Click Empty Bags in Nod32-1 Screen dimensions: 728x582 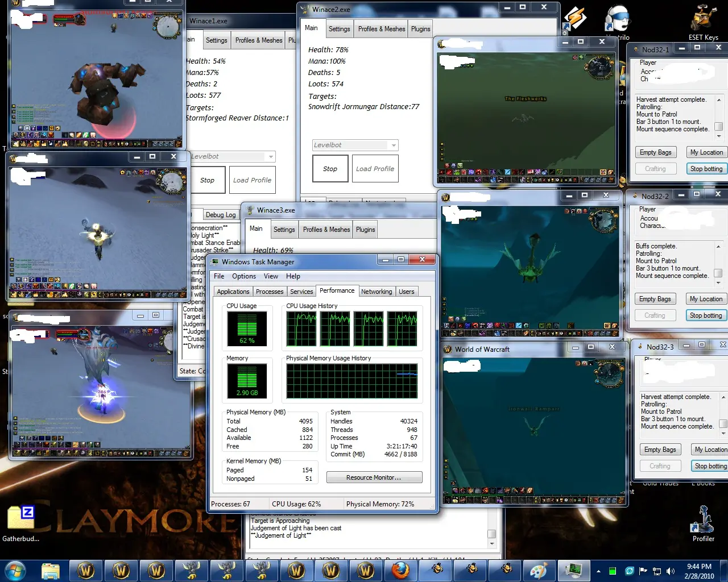pyautogui.click(x=655, y=152)
